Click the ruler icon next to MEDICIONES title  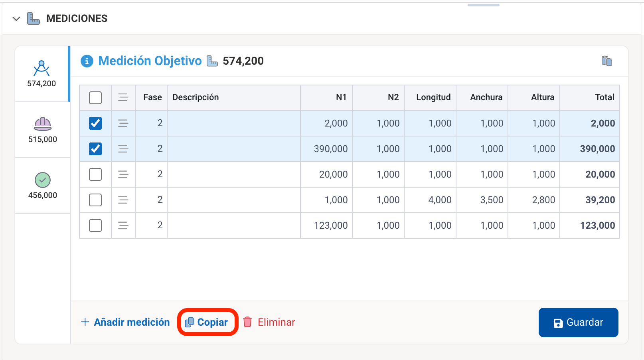[x=34, y=18]
